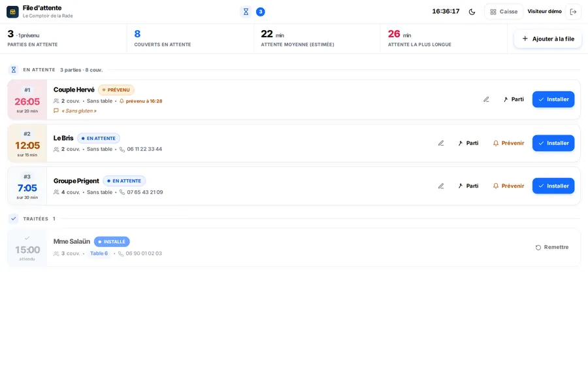The height and width of the screenshot is (368, 588).
Task: Click the Le Bris name
Action: coord(63,138)
